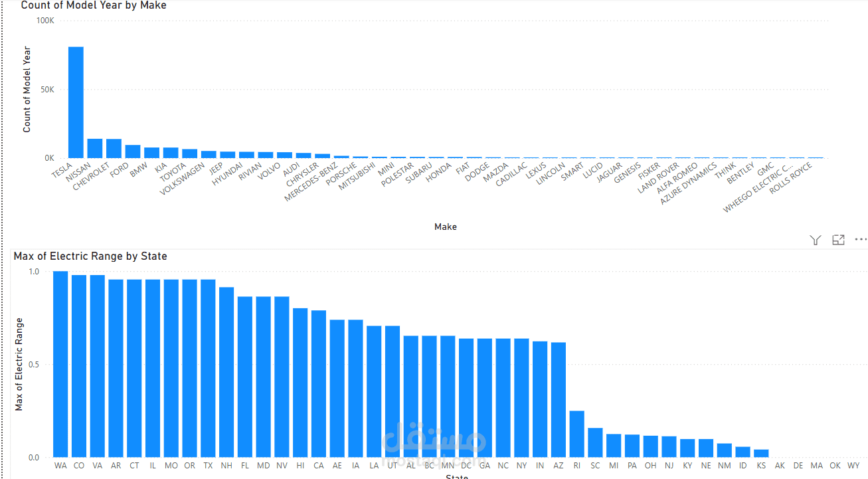
Task: Open more options ellipsis menu
Action: tap(861, 240)
